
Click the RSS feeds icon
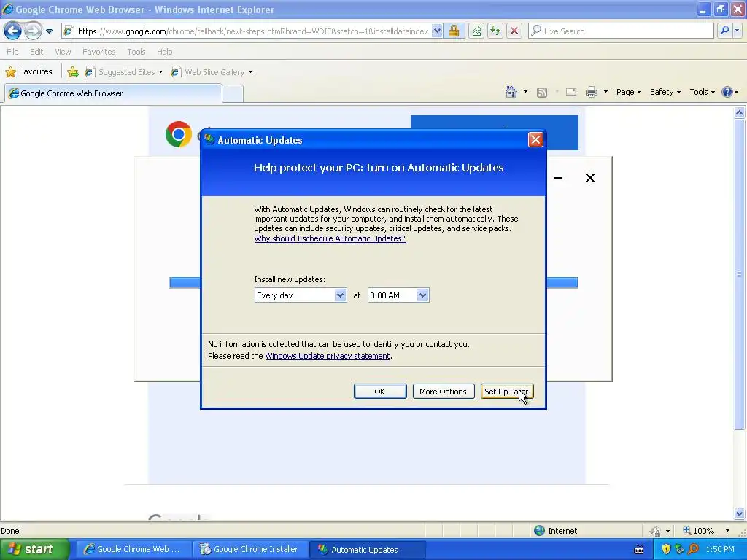[x=542, y=93]
